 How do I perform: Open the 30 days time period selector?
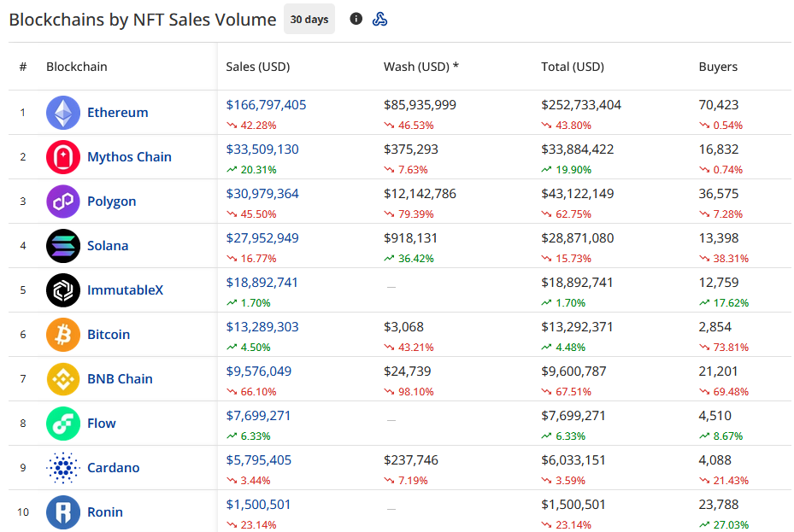click(x=309, y=19)
